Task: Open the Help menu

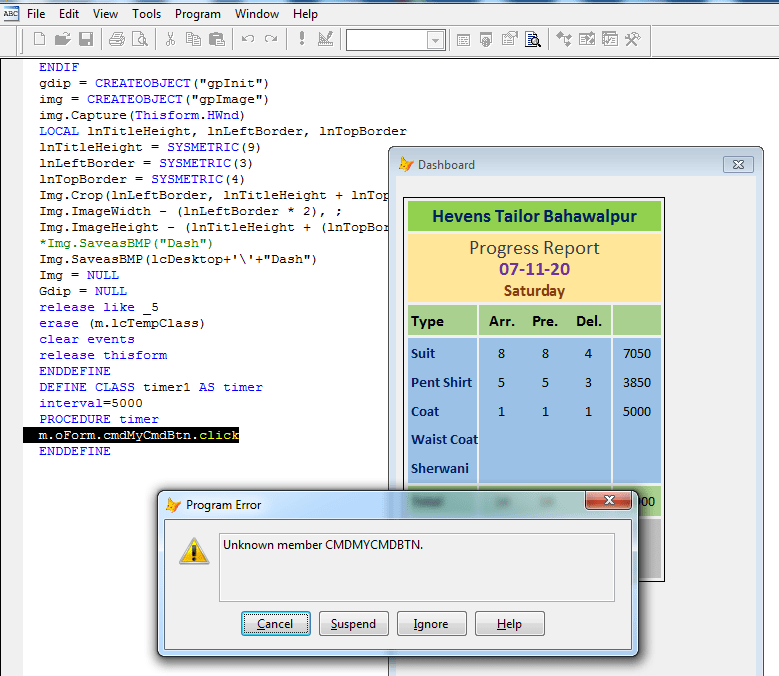Action: tap(305, 14)
